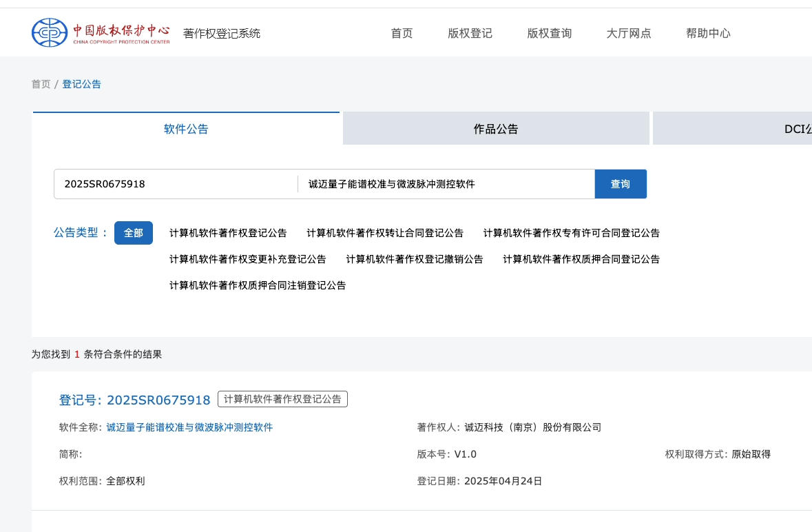
Task: Click the 计算机软件著作权登记公告 tag on result
Action: click(283, 399)
